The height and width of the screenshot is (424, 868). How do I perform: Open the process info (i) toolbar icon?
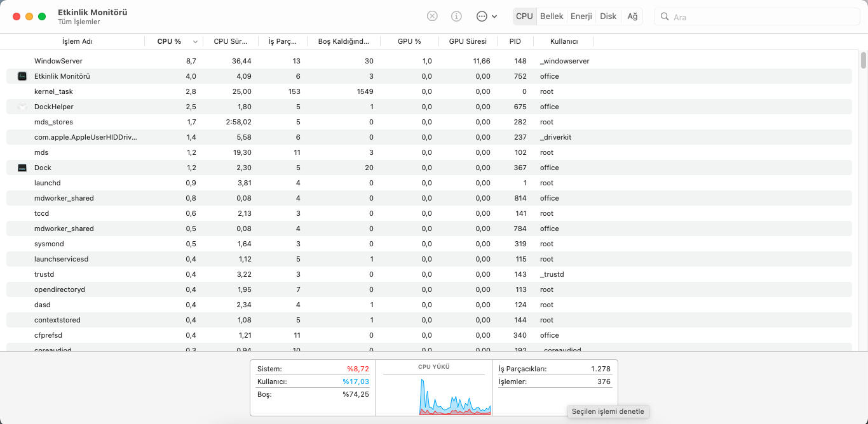tap(456, 17)
